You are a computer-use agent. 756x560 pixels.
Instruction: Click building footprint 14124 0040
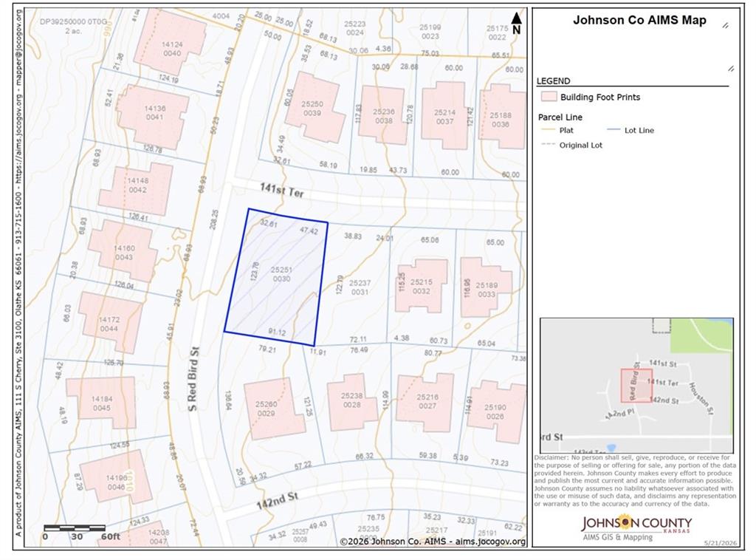(169, 41)
